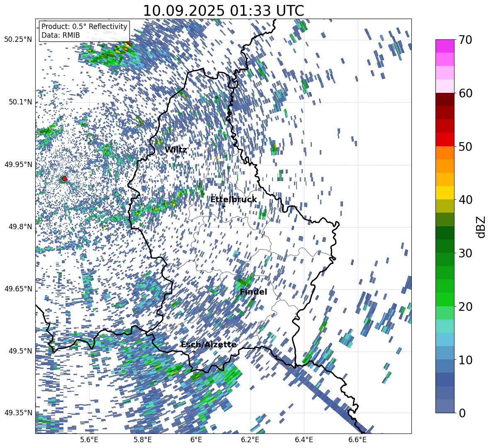Click the 50.1°N latitude label

(x=20, y=102)
